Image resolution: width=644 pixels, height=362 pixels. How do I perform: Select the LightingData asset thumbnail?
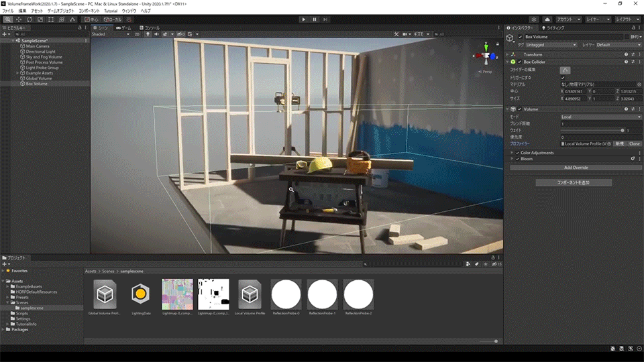pos(140,295)
